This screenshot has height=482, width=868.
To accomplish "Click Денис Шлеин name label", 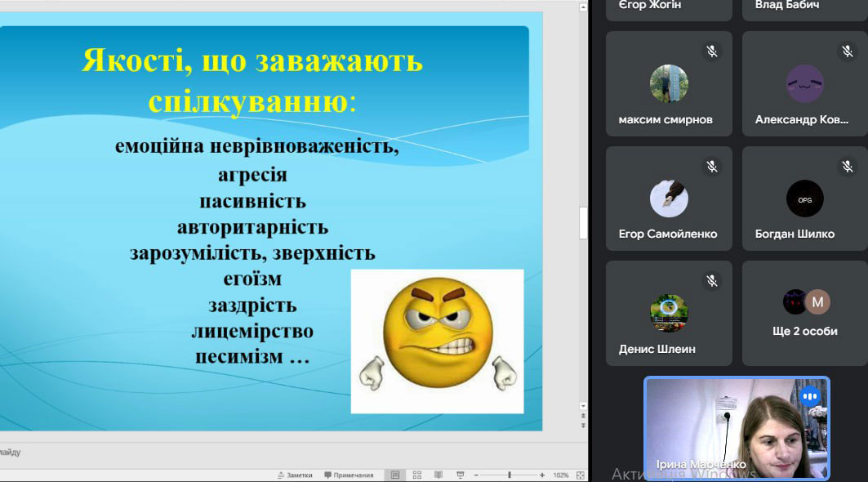I will [x=657, y=349].
